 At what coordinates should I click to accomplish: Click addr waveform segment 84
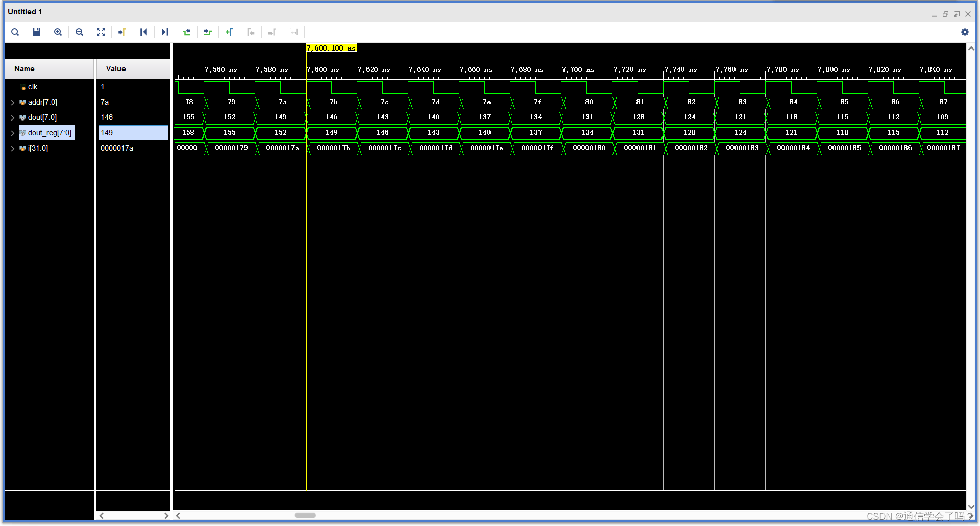[793, 102]
